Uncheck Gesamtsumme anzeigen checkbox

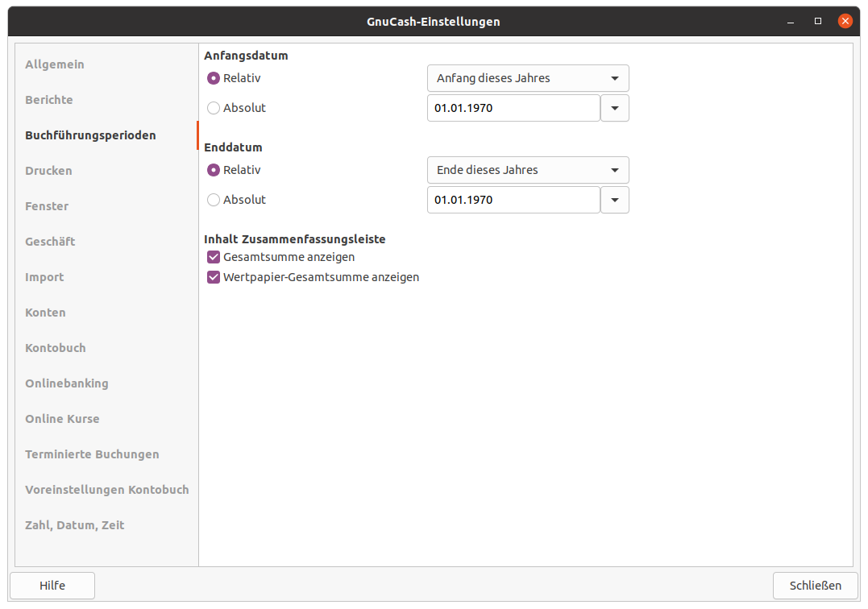(214, 257)
